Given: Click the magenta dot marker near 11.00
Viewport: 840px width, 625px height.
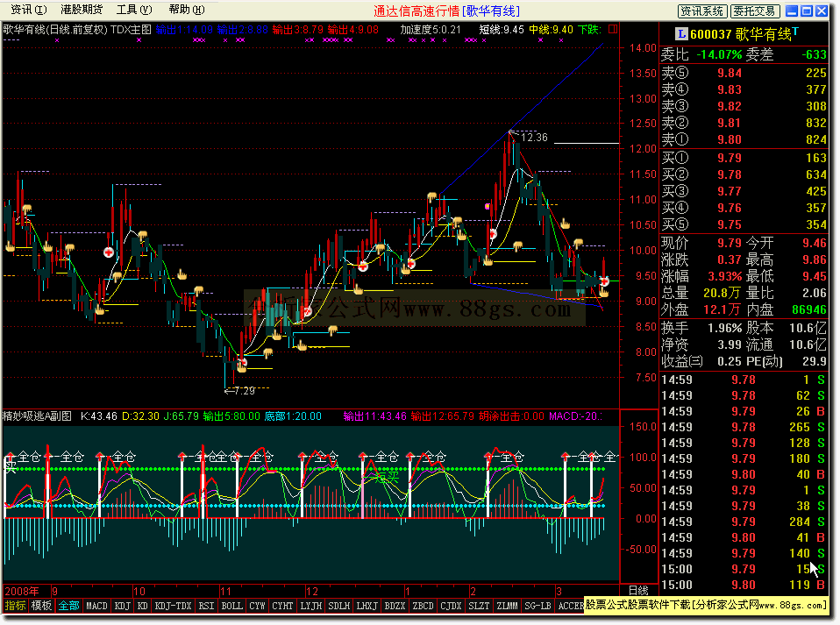Looking at the screenshot, I should click(x=488, y=206).
